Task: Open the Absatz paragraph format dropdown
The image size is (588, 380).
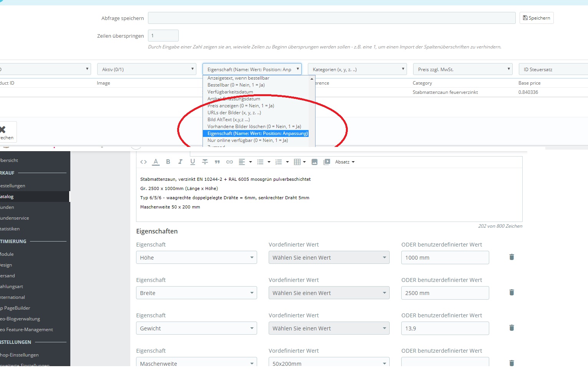Action: coord(345,162)
